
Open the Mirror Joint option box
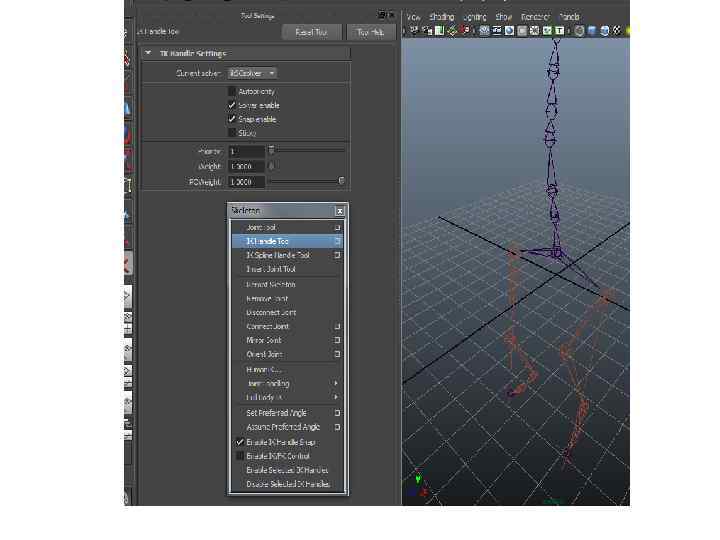pyautogui.click(x=338, y=340)
